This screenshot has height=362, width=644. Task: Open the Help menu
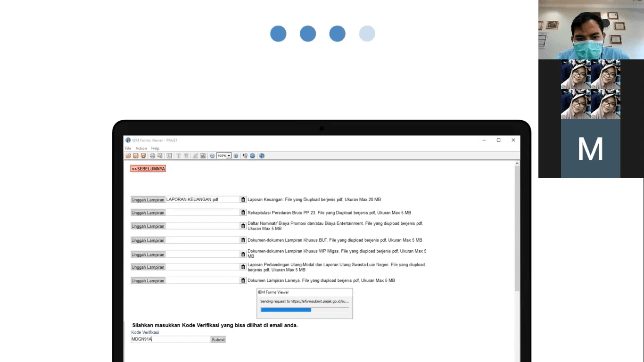click(x=155, y=148)
